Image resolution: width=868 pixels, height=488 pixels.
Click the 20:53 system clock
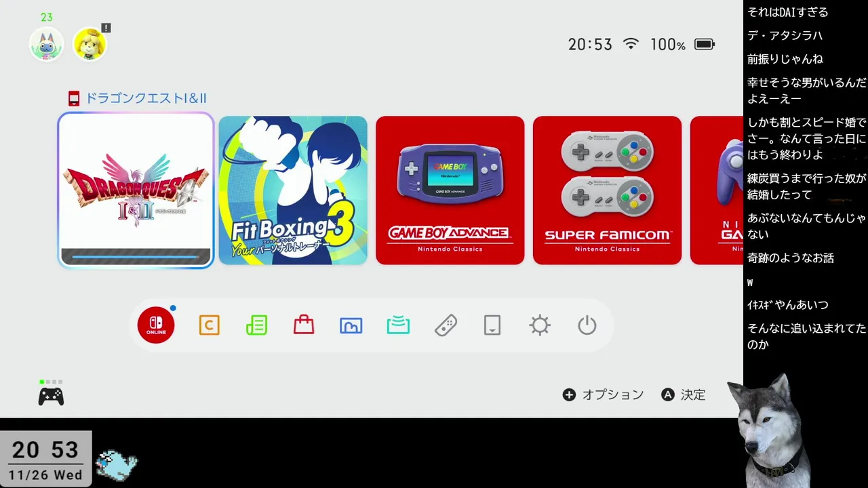[x=590, y=45]
